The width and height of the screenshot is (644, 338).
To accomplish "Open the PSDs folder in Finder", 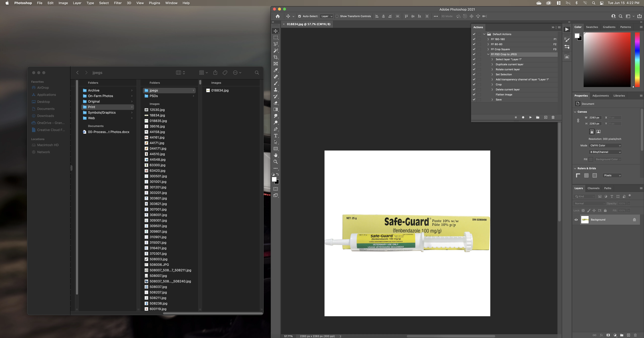I will (154, 96).
